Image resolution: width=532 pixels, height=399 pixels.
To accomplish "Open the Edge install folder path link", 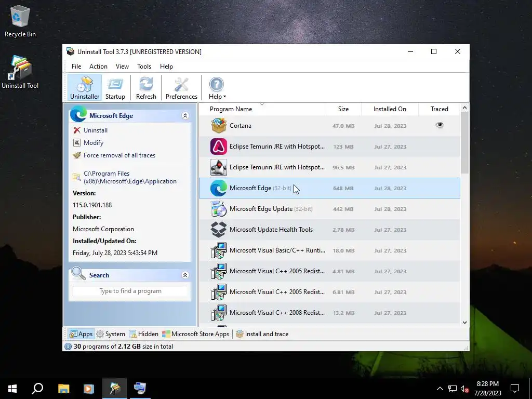I will [x=130, y=177].
